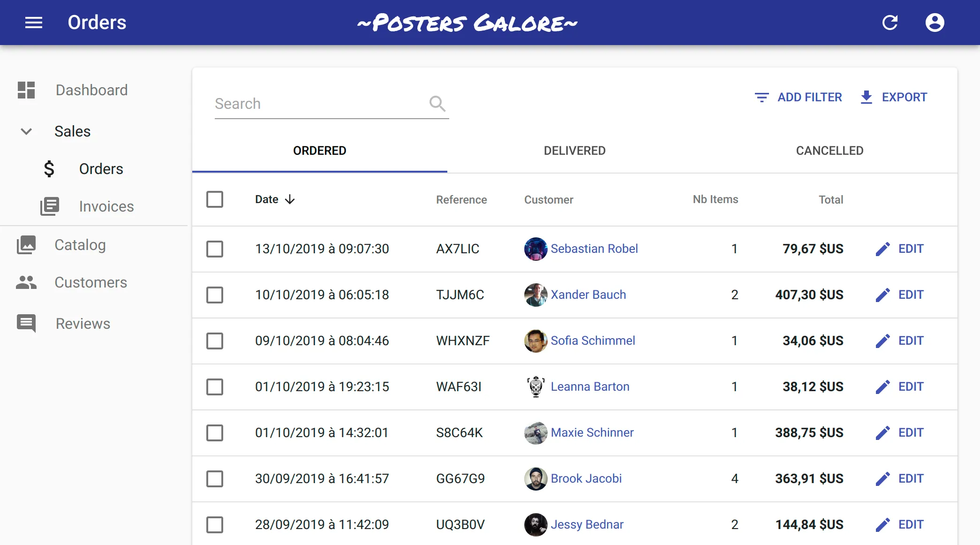Sort by the Reference column header
The image size is (980, 545).
(461, 200)
